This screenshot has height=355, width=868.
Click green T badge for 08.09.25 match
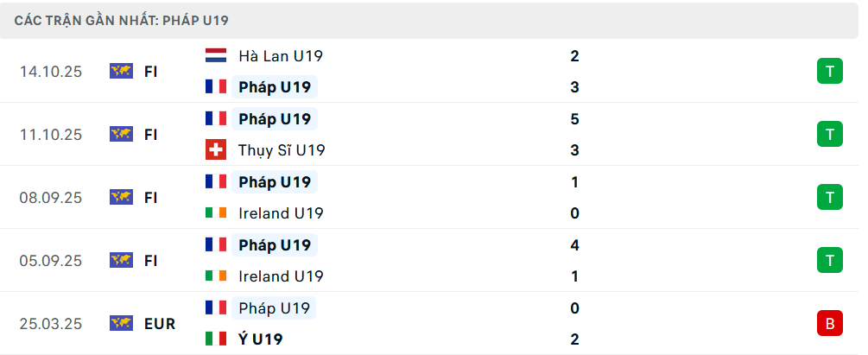[x=829, y=197]
